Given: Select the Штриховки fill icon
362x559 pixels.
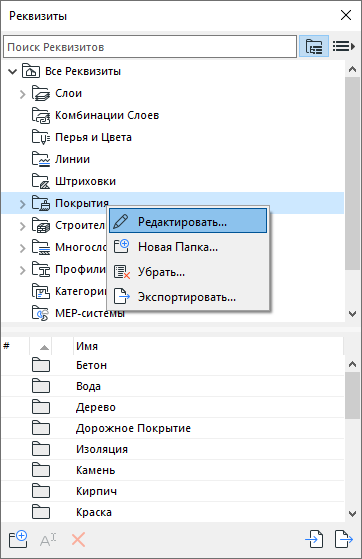Looking at the screenshot, I should coord(41,181).
